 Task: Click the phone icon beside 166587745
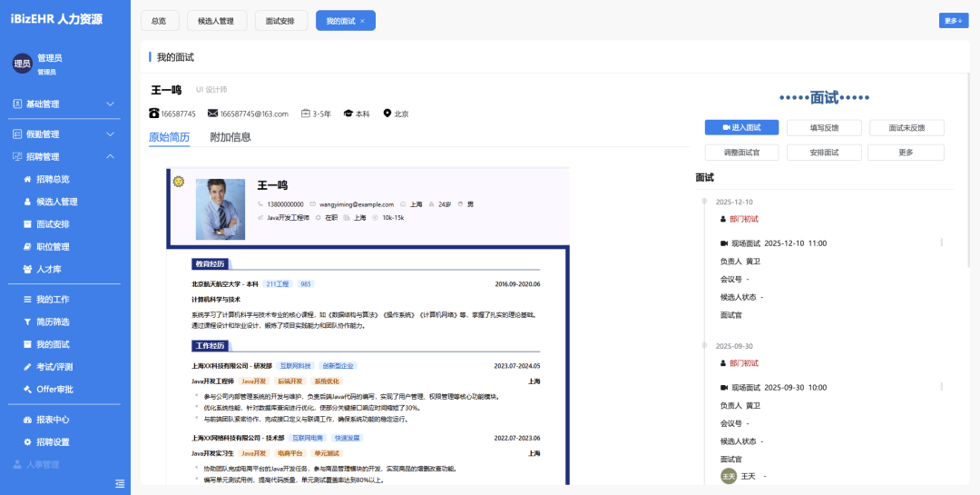coord(154,114)
